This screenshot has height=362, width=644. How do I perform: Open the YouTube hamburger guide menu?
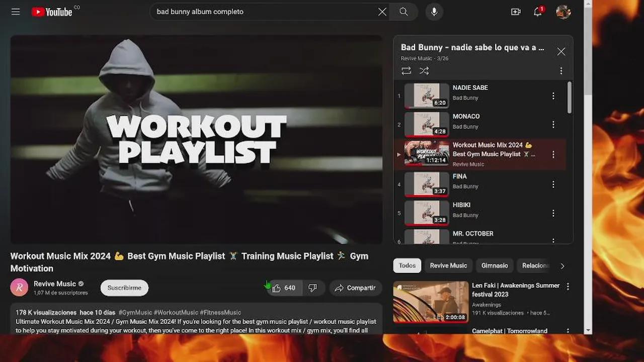(x=16, y=12)
